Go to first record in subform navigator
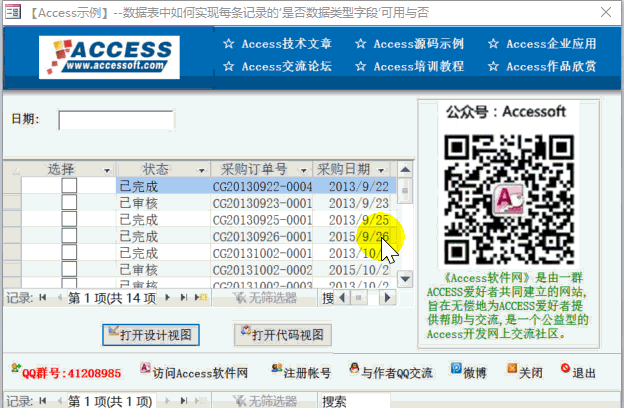This screenshot has width=624, height=408. tap(43, 298)
